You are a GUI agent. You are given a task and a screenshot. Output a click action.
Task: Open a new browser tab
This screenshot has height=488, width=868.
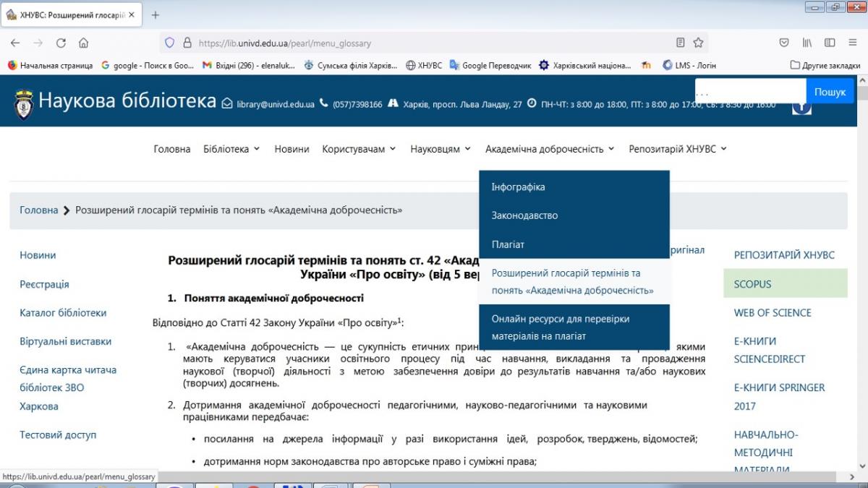155,15
